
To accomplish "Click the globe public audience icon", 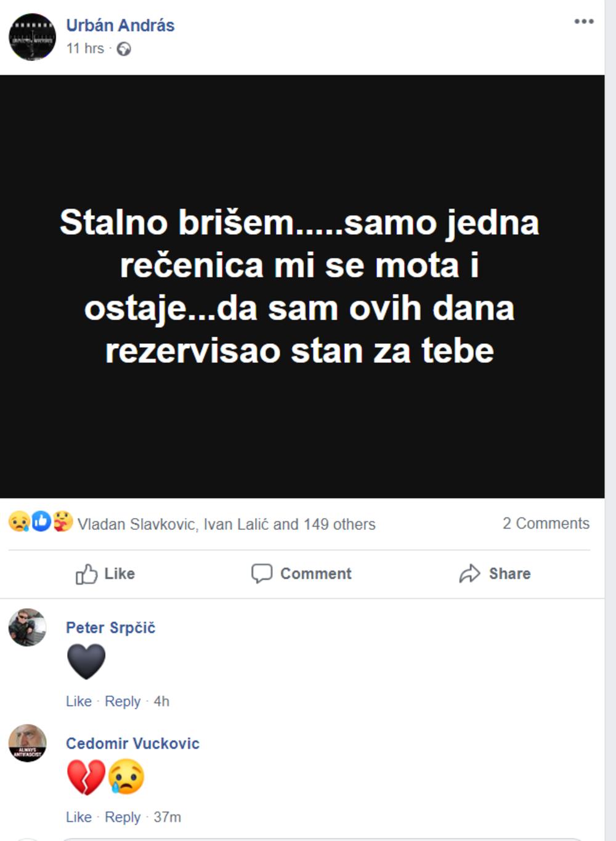I will point(124,49).
